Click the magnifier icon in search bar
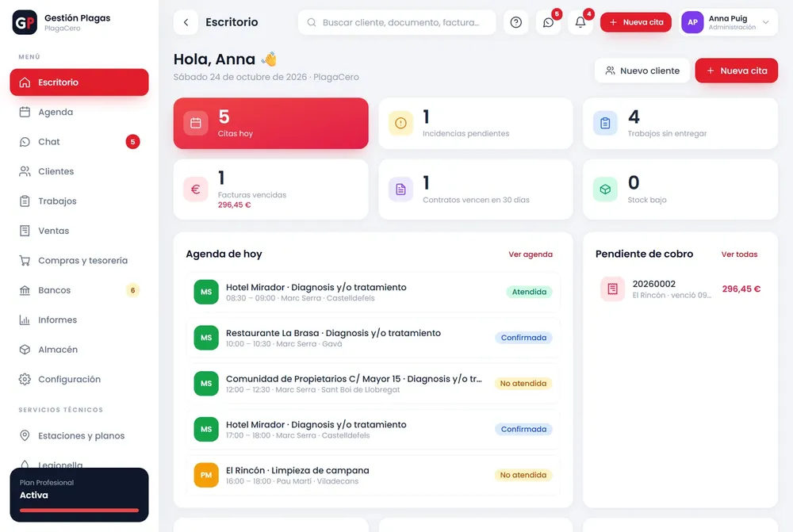Image resolution: width=793 pixels, height=532 pixels. (x=312, y=22)
